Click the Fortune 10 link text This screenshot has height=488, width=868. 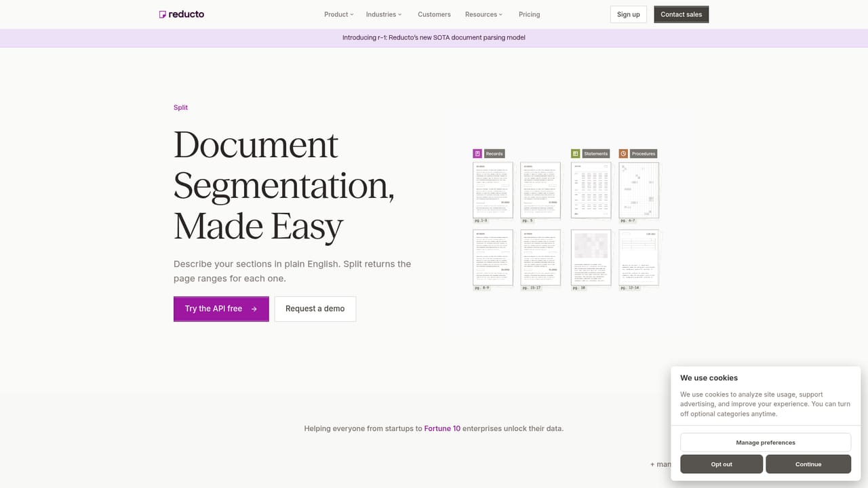[442, 428]
